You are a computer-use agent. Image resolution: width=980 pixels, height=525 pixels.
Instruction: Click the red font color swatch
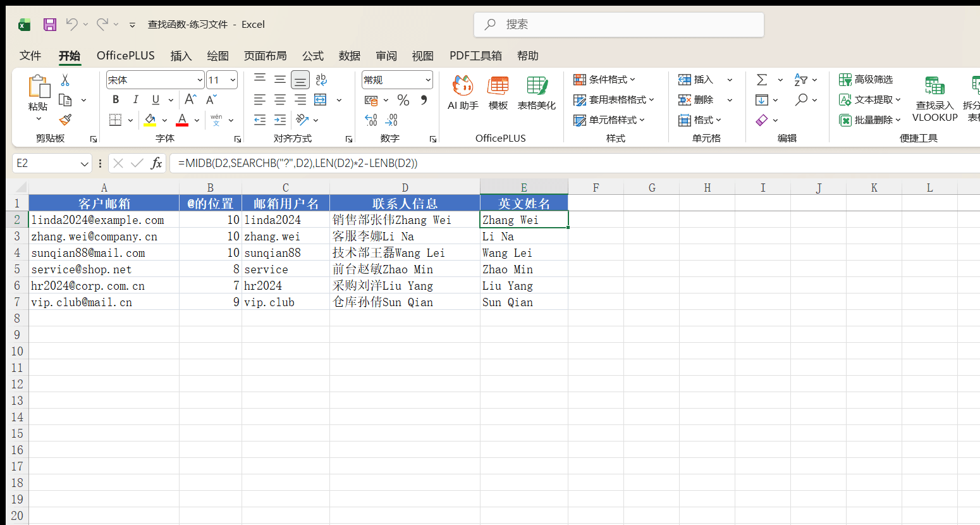pyautogui.click(x=182, y=120)
